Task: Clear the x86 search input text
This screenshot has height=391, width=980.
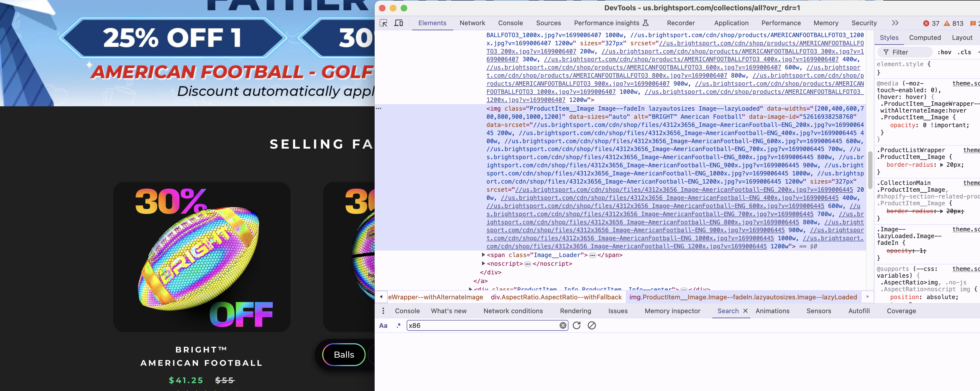Action: (563, 325)
